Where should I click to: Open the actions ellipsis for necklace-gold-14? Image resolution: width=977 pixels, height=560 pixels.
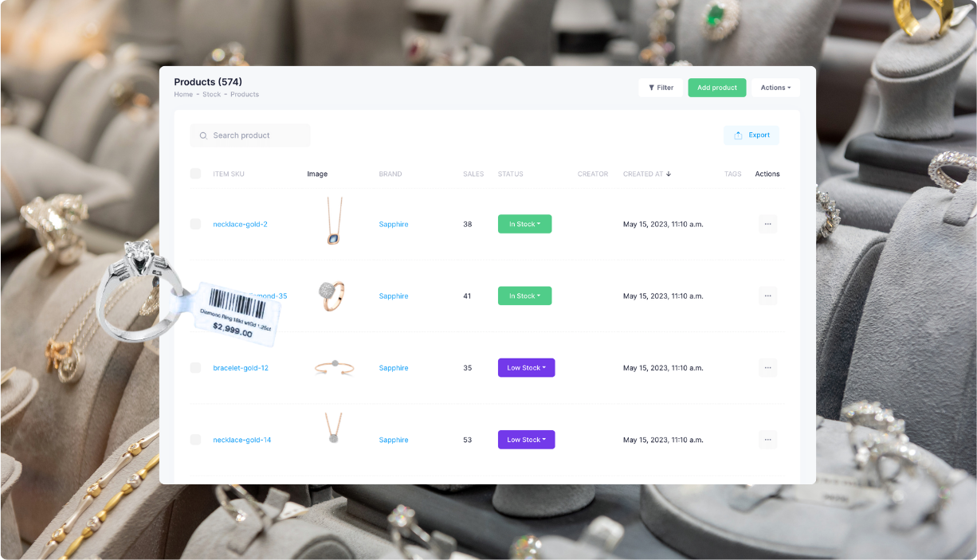[767, 439]
